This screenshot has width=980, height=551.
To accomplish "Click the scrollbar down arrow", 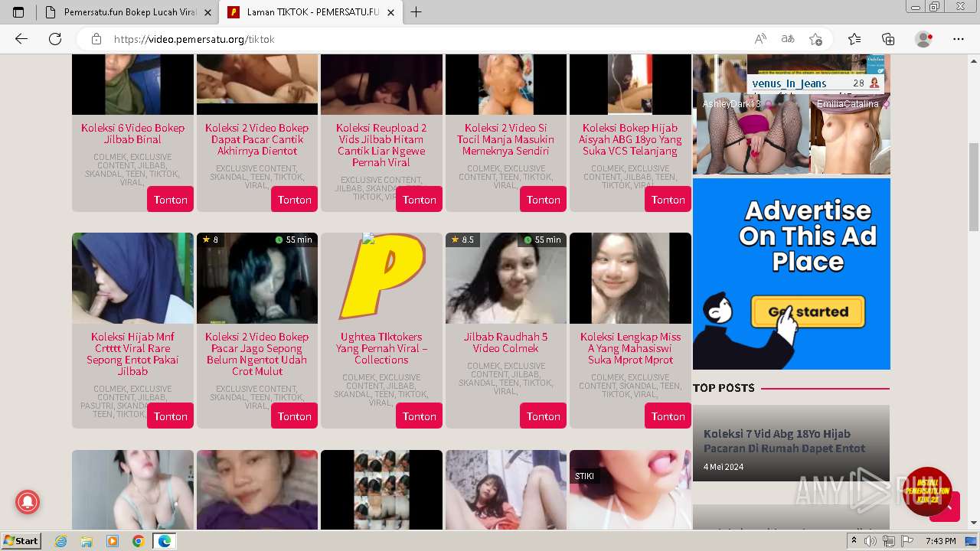I will (x=974, y=523).
